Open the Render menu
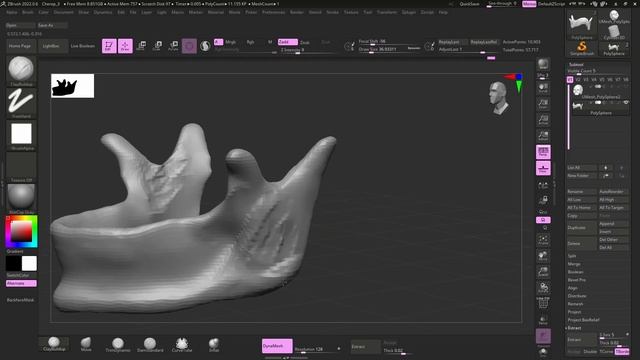Image resolution: width=640 pixels, height=360 pixels. tap(297, 12)
